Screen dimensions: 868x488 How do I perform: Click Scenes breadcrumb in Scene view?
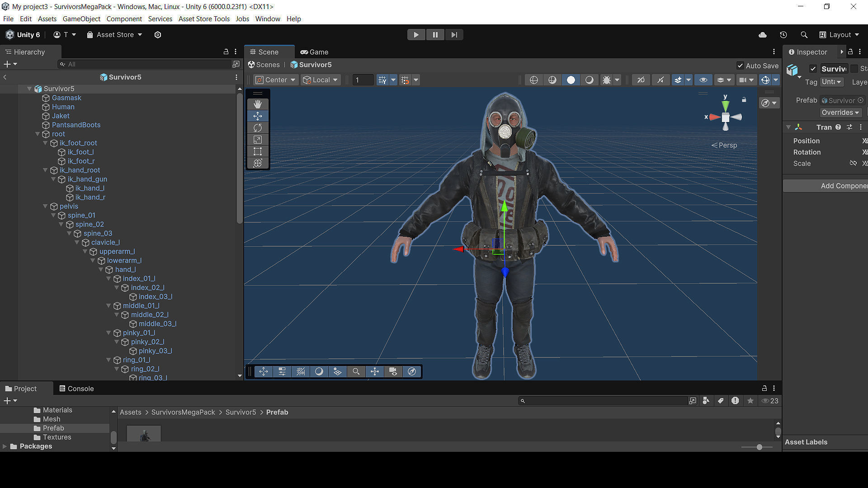click(x=264, y=65)
